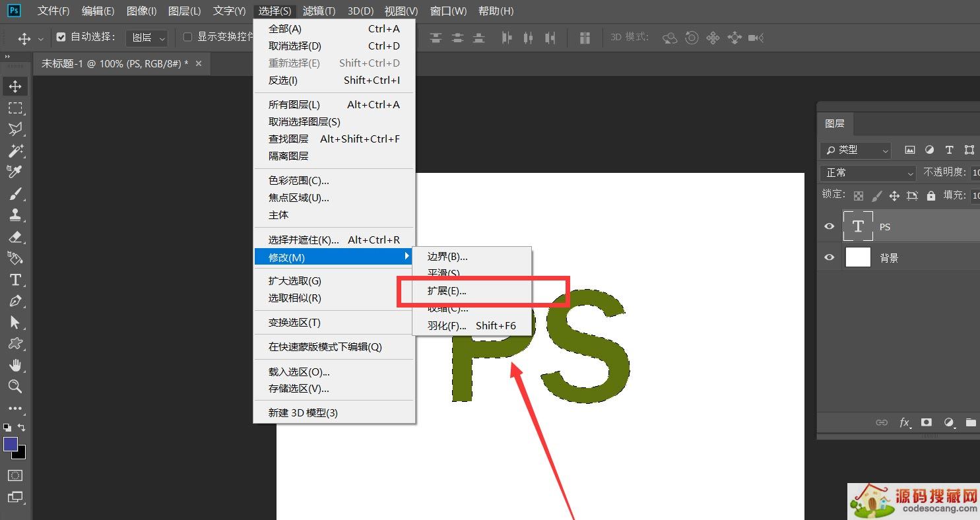Image resolution: width=980 pixels, height=520 pixels.
Task: Hide the 背景 layer eye icon
Action: point(830,257)
